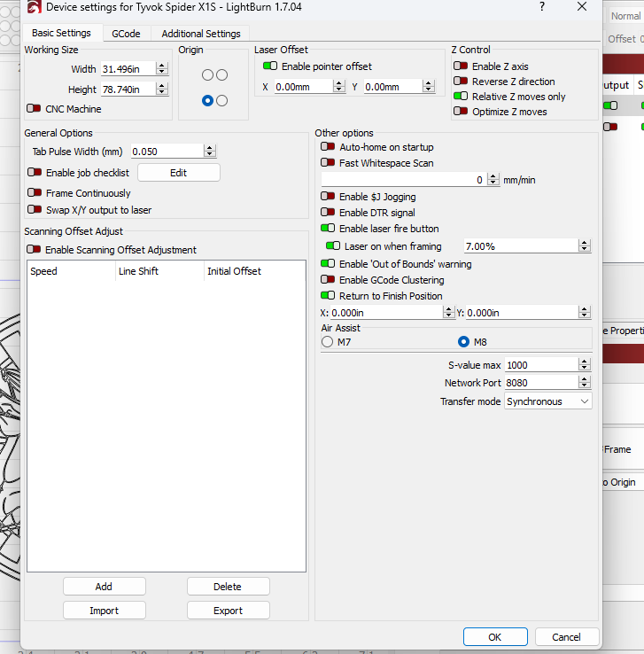This screenshot has height=654, width=644.
Task: Select the top-right origin radio button
Action: [x=222, y=75]
